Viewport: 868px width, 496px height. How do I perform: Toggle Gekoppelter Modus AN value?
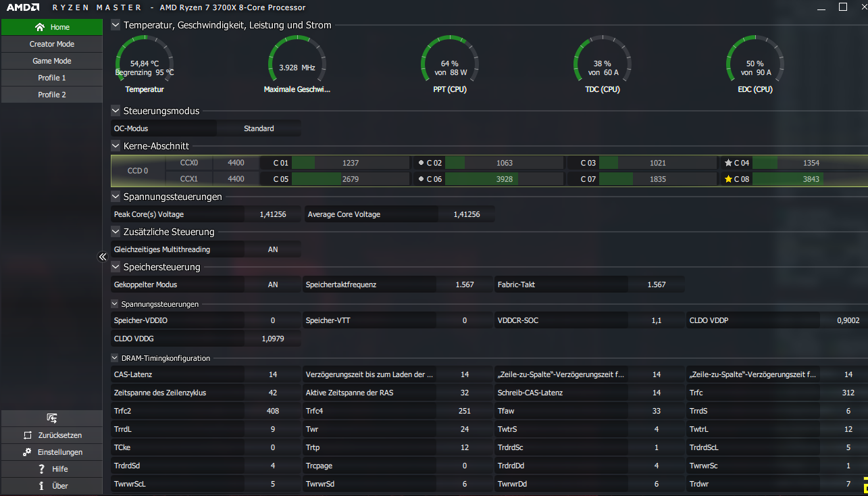[272, 284]
